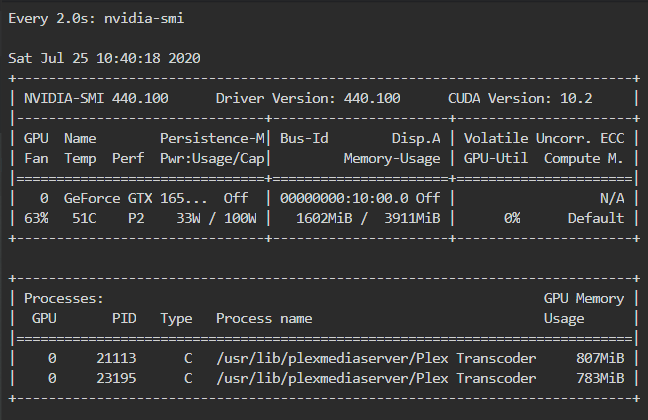The width and height of the screenshot is (648, 420).
Task: Click the 783MiB GPU memory usage value
Action: coord(600,378)
